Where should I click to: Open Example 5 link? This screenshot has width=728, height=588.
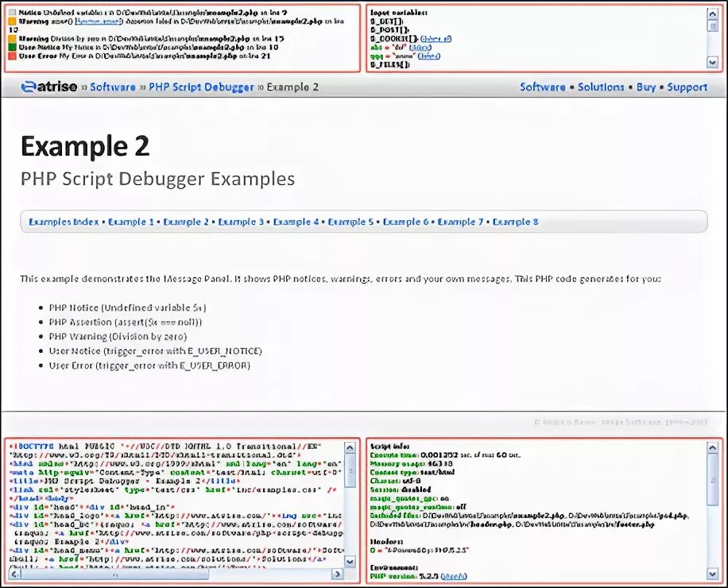(350, 222)
